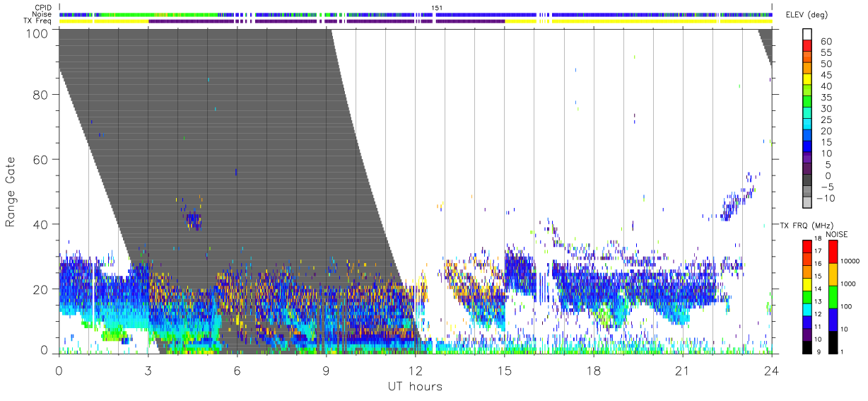
Task: Click the yellow swatch in the elevation color bar
Action: pos(807,81)
